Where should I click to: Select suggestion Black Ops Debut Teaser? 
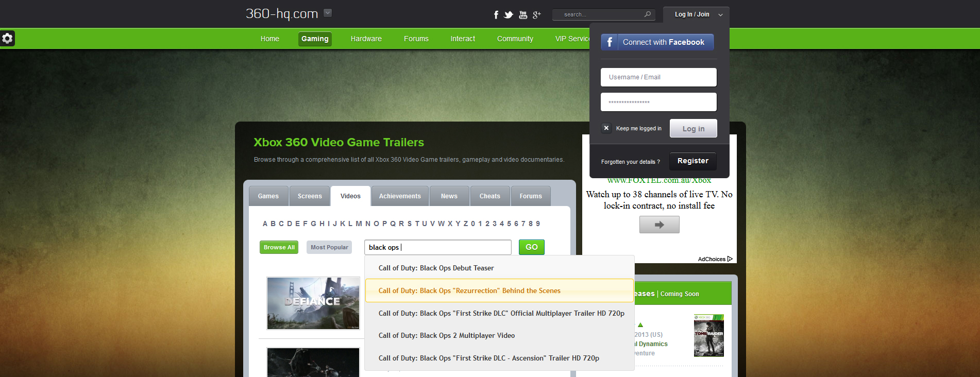click(x=499, y=268)
